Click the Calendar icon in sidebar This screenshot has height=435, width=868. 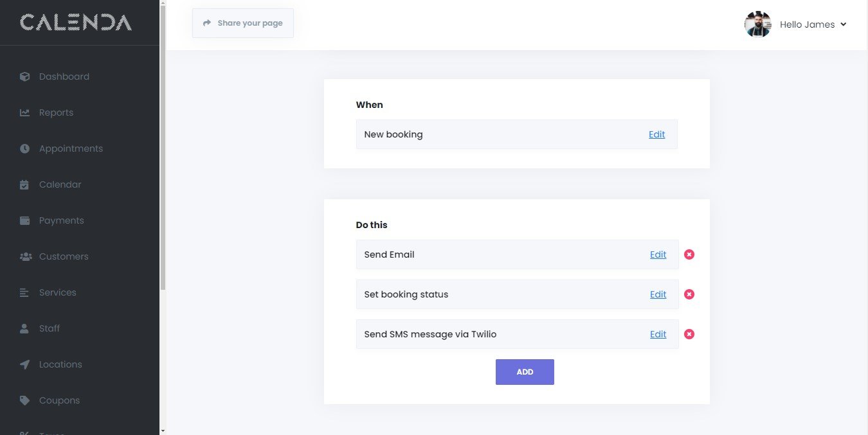pyautogui.click(x=24, y=184)
